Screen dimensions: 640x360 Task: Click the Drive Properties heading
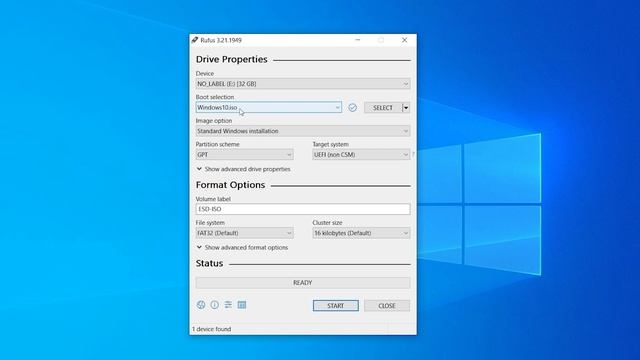tap(231, 60)
